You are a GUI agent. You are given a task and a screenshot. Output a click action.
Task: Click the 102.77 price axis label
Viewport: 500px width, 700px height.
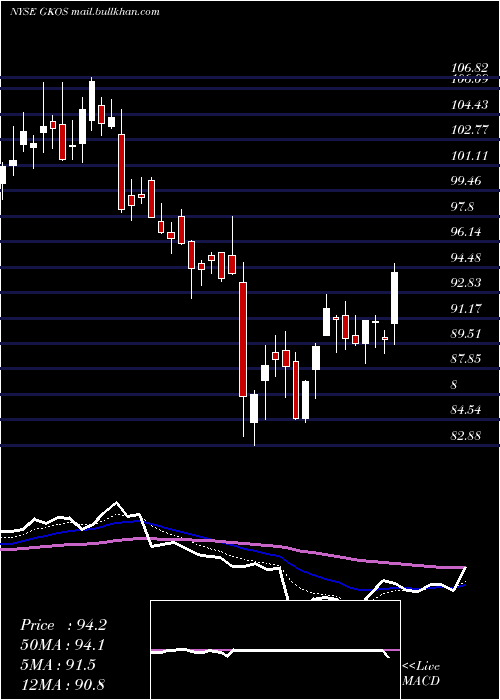(x=469, y=130)
